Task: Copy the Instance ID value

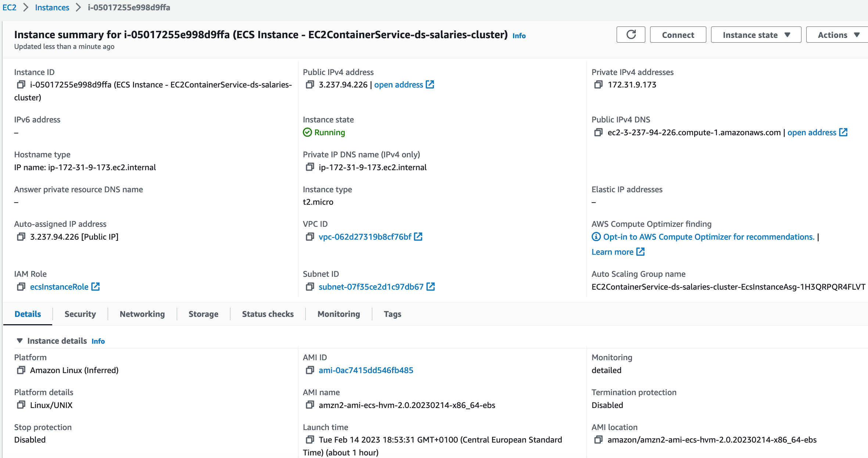Action: (x=21, y=85)
